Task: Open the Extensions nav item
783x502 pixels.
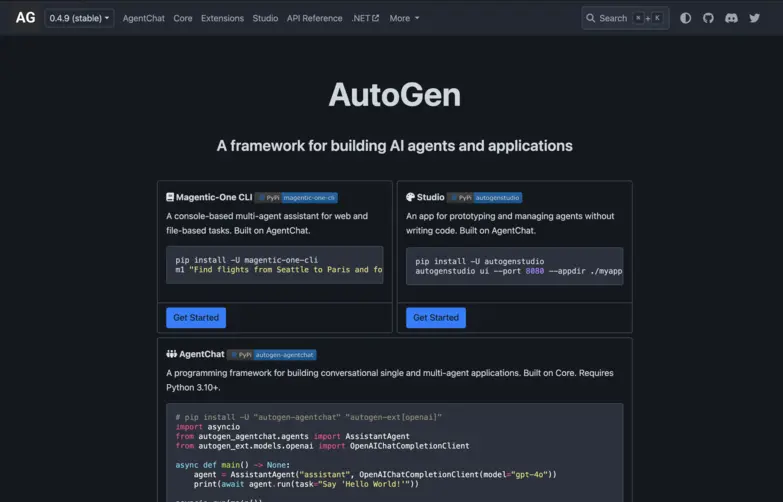Action: point(222,18)
